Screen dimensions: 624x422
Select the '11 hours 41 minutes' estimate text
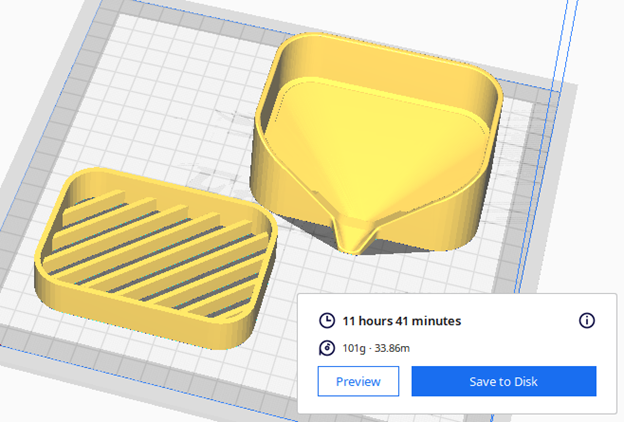pyautogui.click(x=402, y=321)
